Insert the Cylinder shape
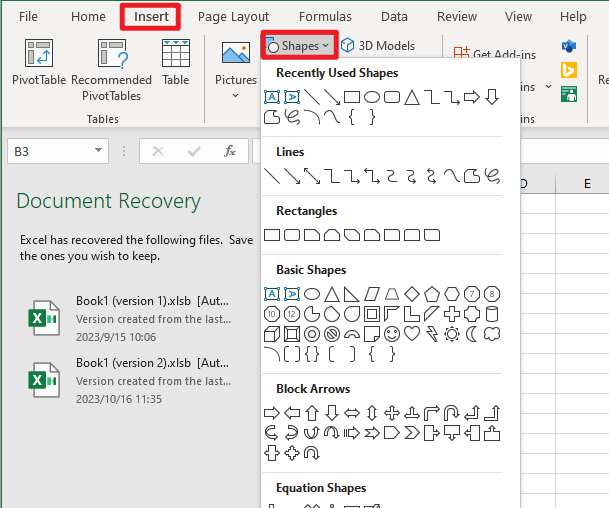This screenshot has height=508, width=609. point(492,314)
